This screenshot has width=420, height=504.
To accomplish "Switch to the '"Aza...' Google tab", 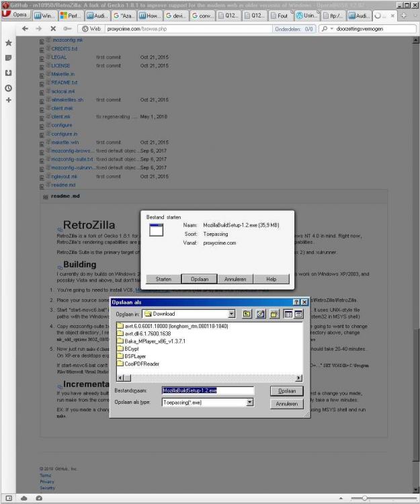I will (x=124, y=15).
